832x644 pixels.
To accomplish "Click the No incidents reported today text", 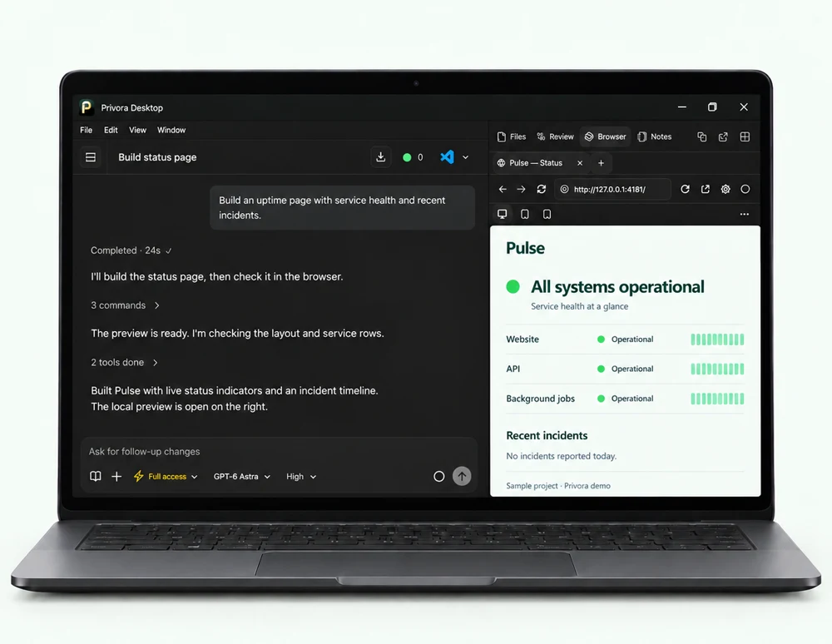I will tap(561, 456).
